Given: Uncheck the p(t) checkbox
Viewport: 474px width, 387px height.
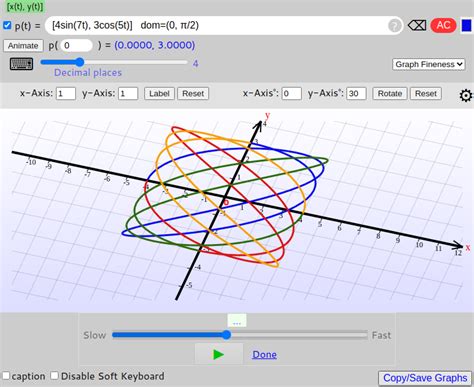Looking at the screenshot, I should (7, 25).
